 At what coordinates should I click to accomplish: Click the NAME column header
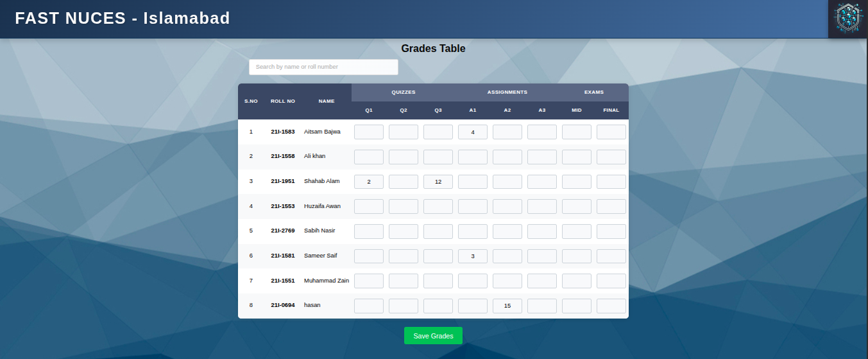327,101
